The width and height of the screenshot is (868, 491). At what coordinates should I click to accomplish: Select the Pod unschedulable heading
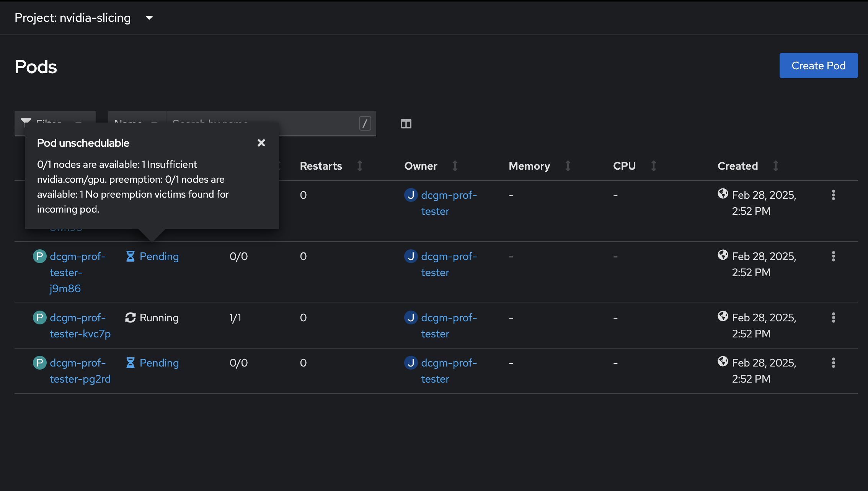coord(83,143)
